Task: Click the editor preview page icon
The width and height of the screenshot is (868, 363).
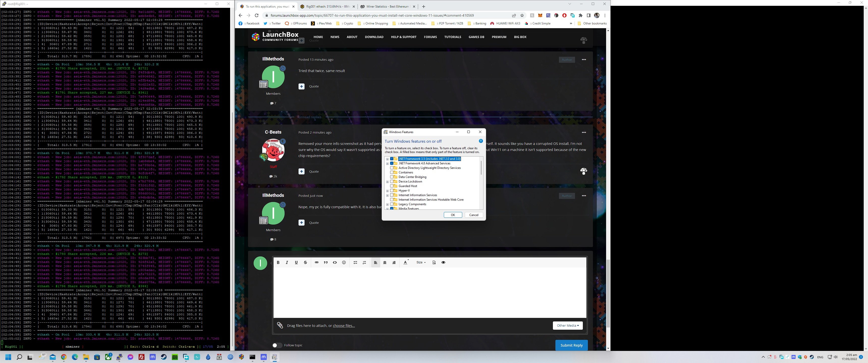Action: point(434,262)
